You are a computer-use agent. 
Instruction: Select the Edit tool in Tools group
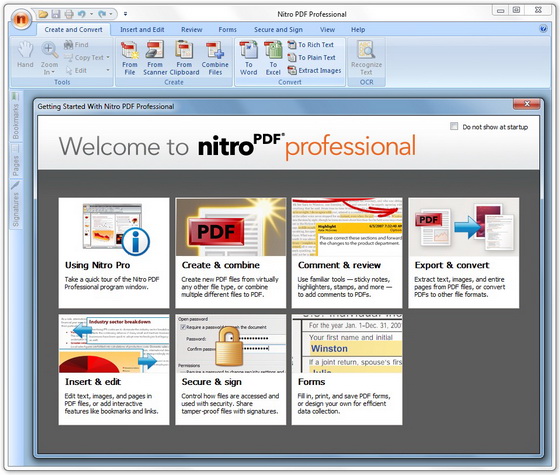coord(76,71)
